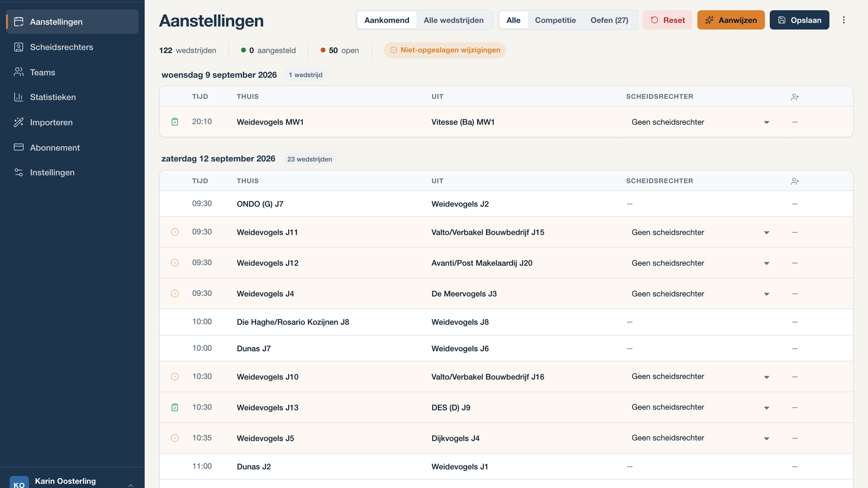Click the Importeren wand icon
The image size is (868, 488).
point(18,123)
